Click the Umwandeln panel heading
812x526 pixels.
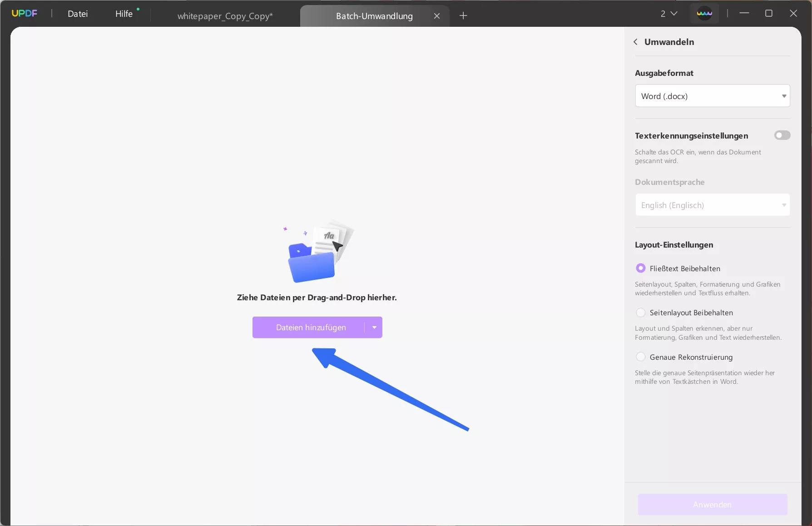point(669,42)
